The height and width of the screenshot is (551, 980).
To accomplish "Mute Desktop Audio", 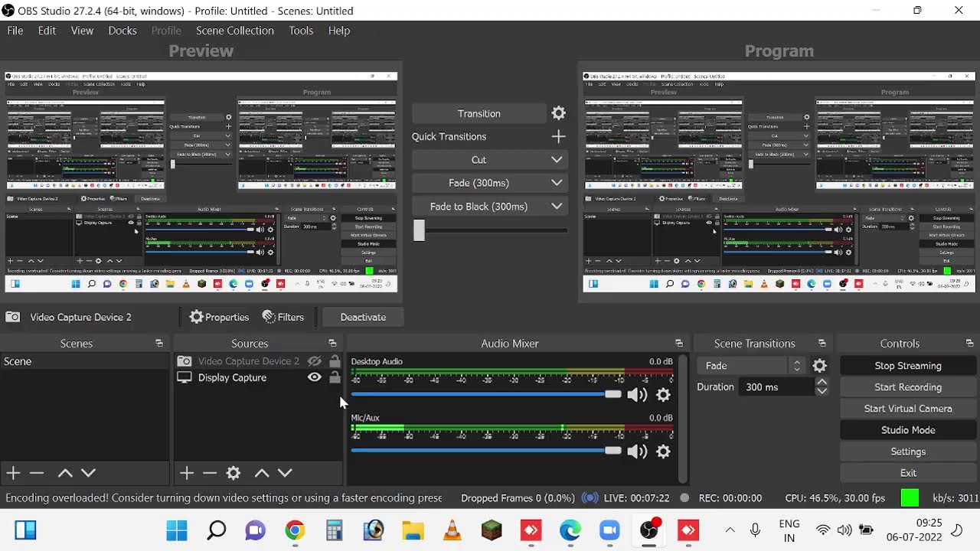I will [637, 395].
